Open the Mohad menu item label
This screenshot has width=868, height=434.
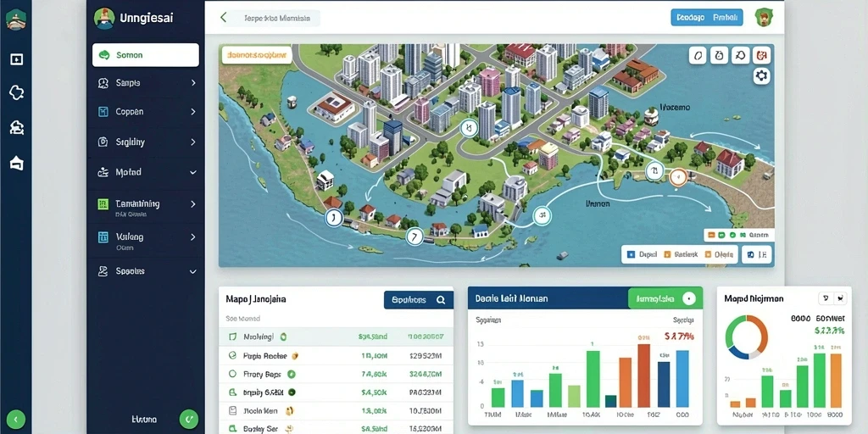[x=129, y=173]
